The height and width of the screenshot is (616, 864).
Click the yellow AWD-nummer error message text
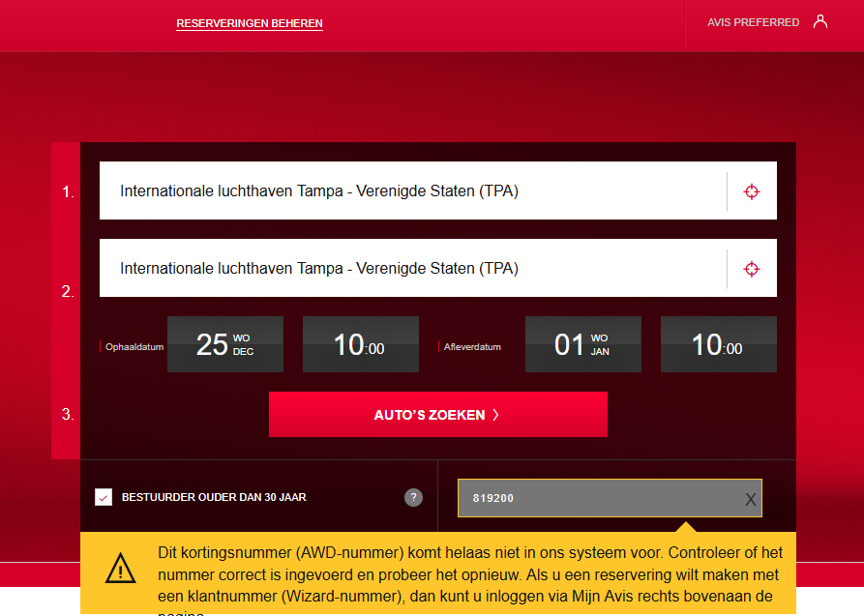click(469, 572)
